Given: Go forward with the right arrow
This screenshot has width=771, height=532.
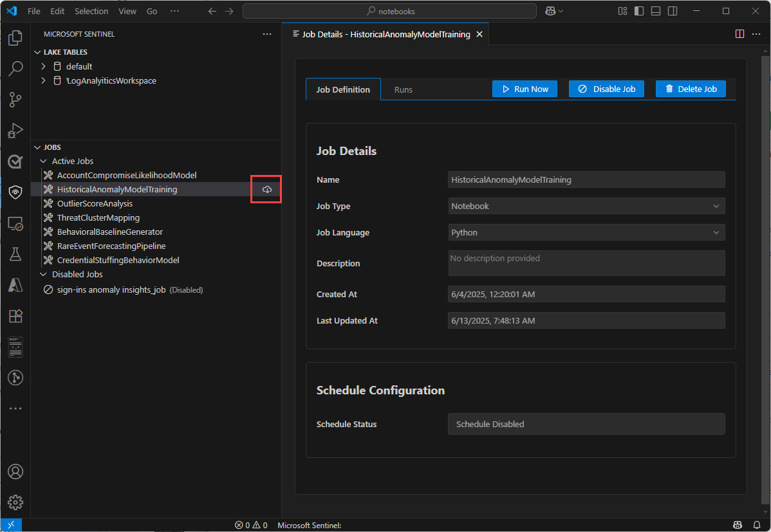Looking at the screenshot, I should pyautogui.click(x=229, y=11).
